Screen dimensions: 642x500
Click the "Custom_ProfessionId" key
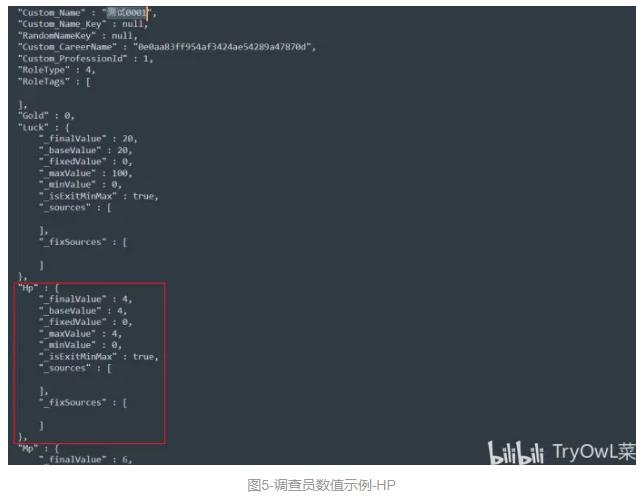72,59
